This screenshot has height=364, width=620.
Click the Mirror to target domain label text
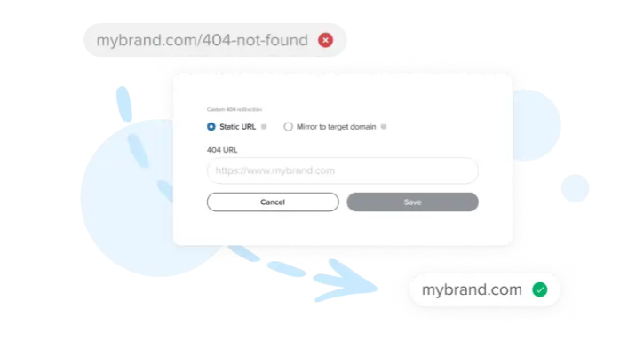tap(336, 126)
